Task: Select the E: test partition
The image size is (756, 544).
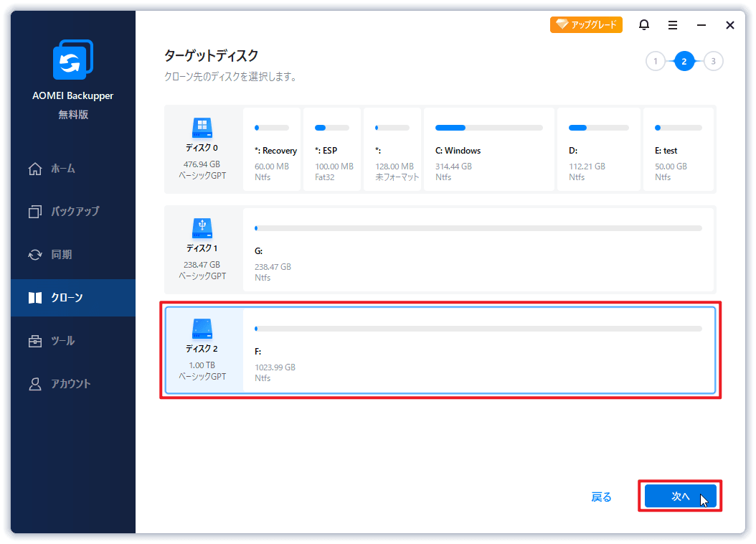Action: pos(678,149)
